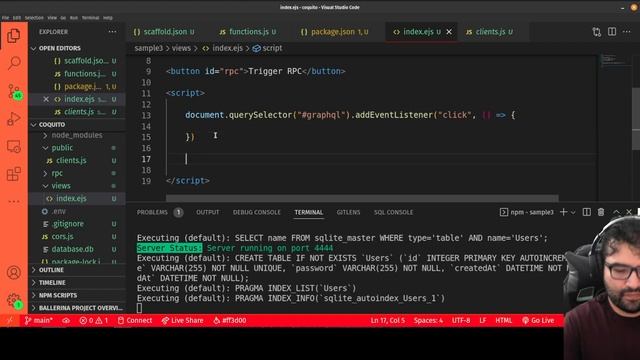640x360 pixels.
Task: Synchronize changes cloud icon in status bar
Action: click(x=66, y=320)
